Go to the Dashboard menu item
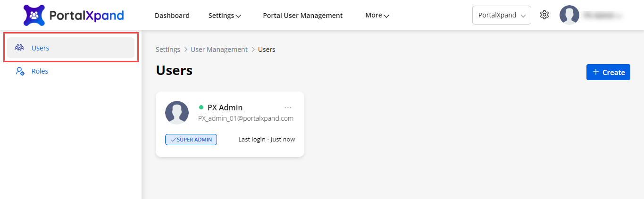 [172, 16]
